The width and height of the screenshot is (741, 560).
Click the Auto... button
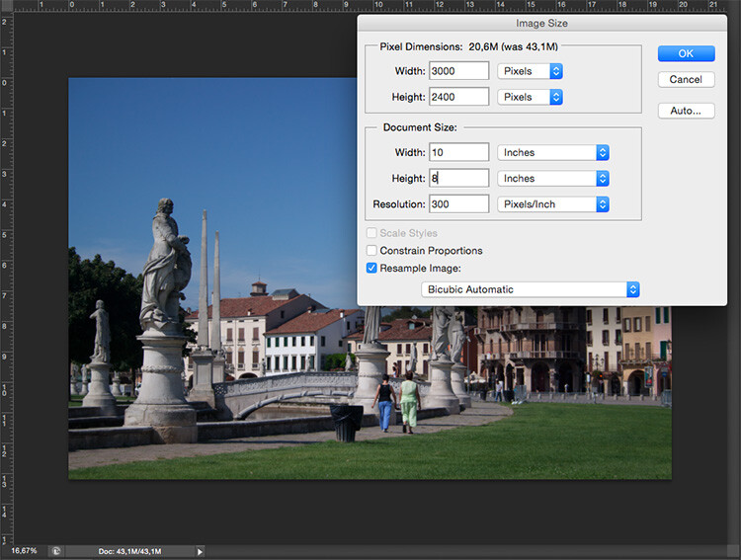(x=686, y=111)
